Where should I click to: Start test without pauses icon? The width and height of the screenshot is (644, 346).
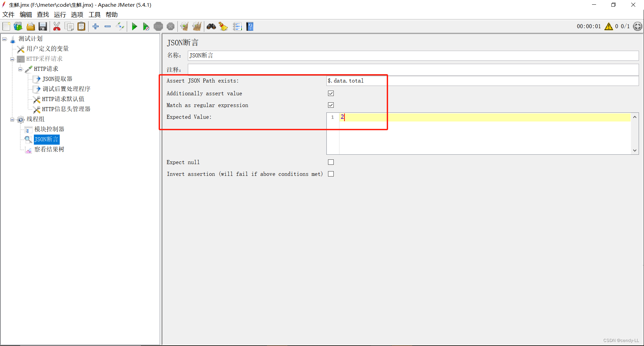[x=146, y=27]
